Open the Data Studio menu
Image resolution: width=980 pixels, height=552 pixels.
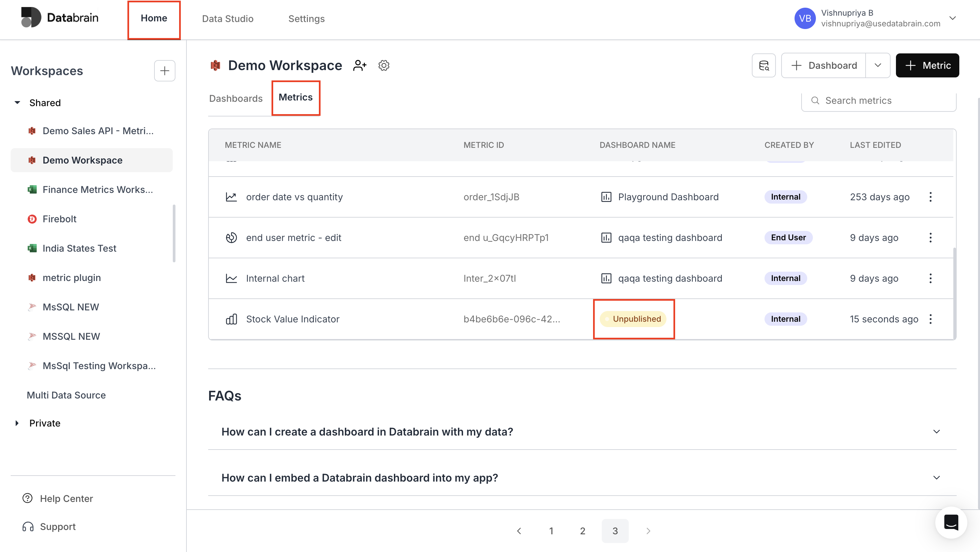pos(227,18)
